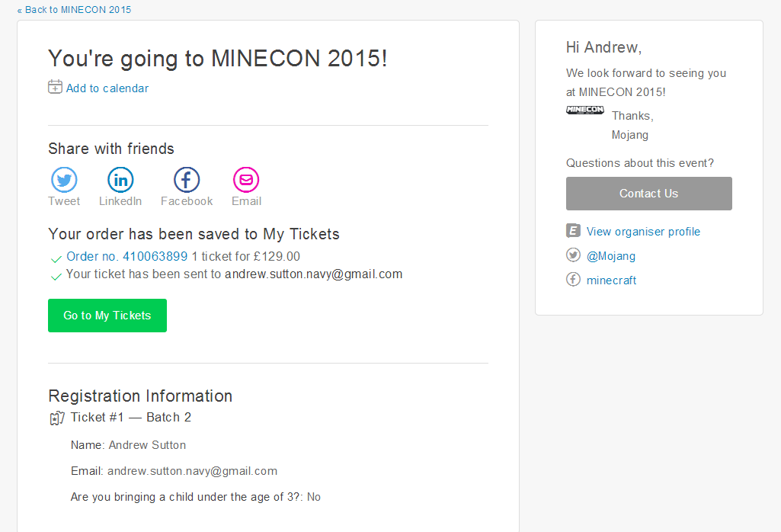Click the Contact Us button
The width and height of the screenshot is (781, 532).
pyautogui.click(x=648, y=194)
